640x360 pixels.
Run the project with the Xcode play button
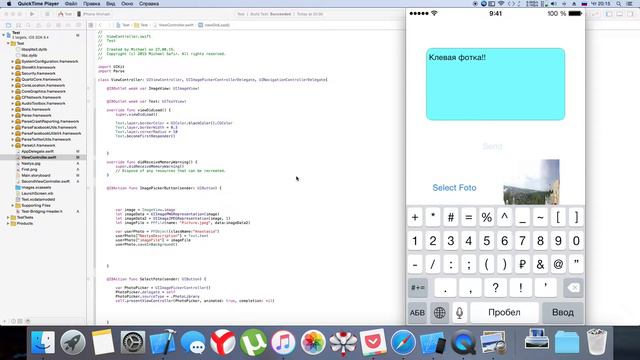32,14
